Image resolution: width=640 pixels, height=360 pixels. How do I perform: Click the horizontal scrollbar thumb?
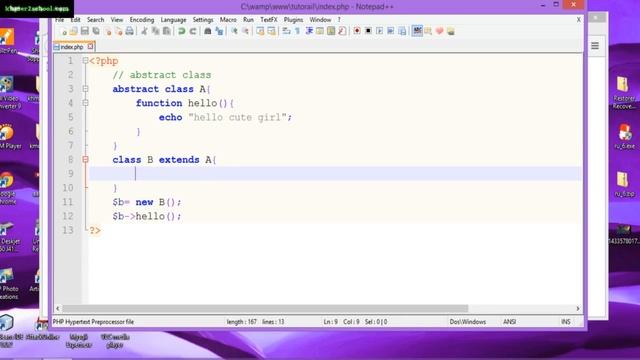point(265,309)
